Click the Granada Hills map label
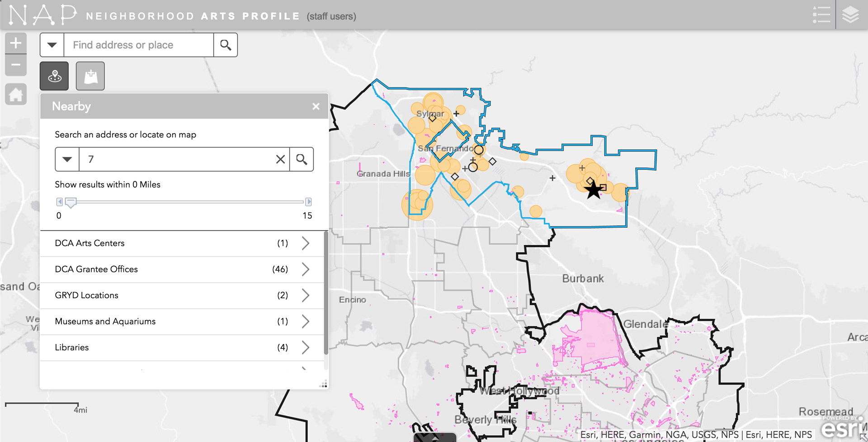The height and width of the screenshot is (442, 868). [x=383, y=174]
